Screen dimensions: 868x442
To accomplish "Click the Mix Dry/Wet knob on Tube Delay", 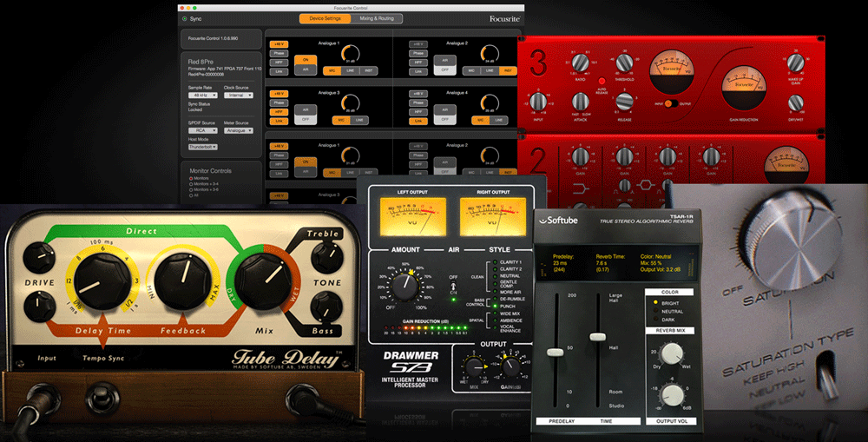I will click(262, 280).
